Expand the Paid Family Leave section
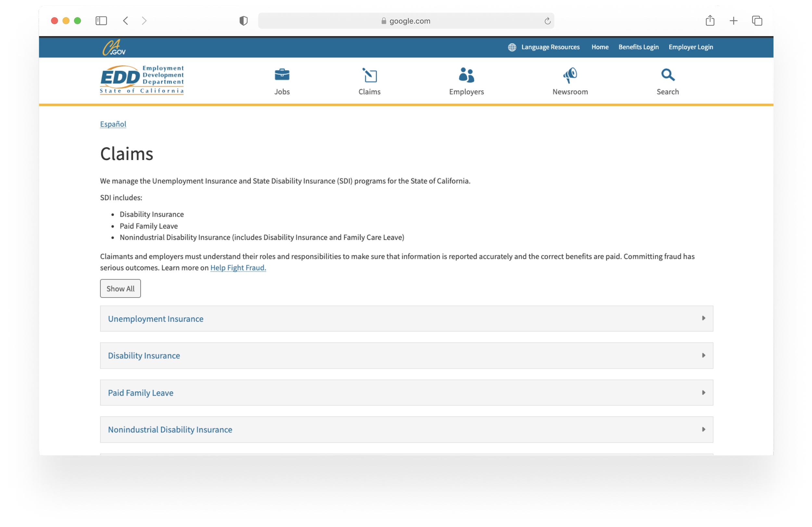The width and height of the screenshot is (812, 527). [x=406, y=392]
